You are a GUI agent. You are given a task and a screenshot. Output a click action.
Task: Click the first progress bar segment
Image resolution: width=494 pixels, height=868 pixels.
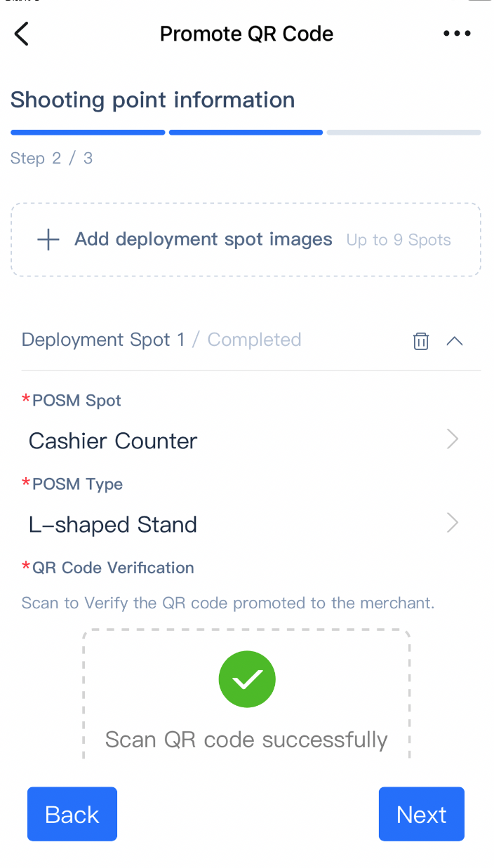88,132
